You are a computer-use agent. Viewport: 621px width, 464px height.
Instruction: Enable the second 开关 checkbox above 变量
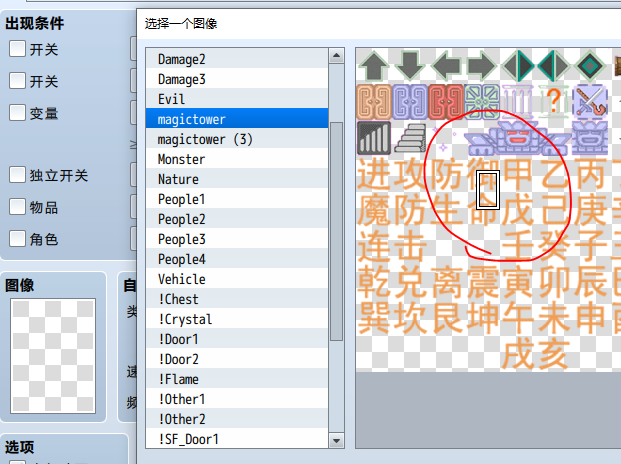tap(17, 81)
